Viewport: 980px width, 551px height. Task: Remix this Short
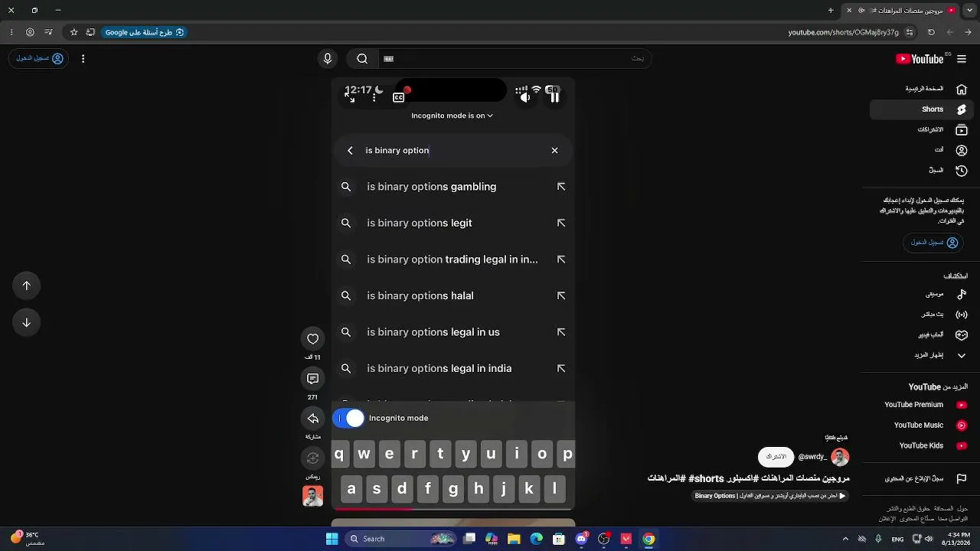(312, 458)
